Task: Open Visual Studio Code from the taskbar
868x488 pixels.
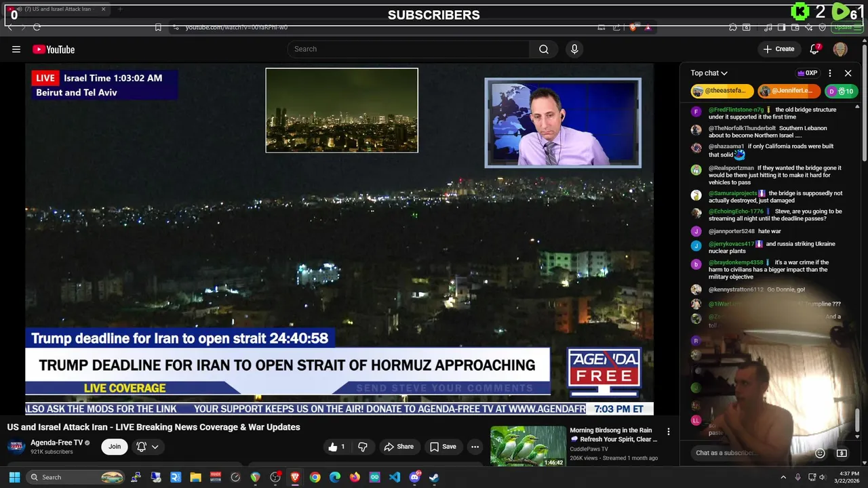Action: 395,477
